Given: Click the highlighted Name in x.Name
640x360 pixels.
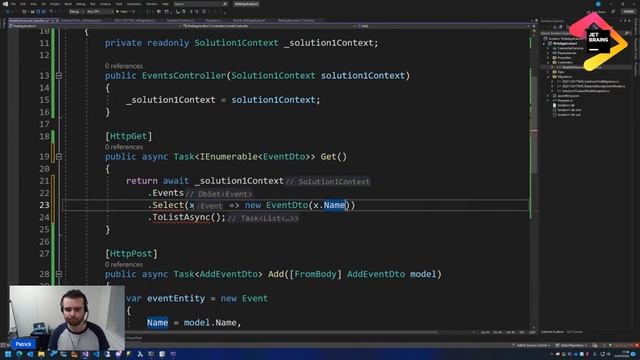Looking at the screenshot, I should (x=334, y=205).
